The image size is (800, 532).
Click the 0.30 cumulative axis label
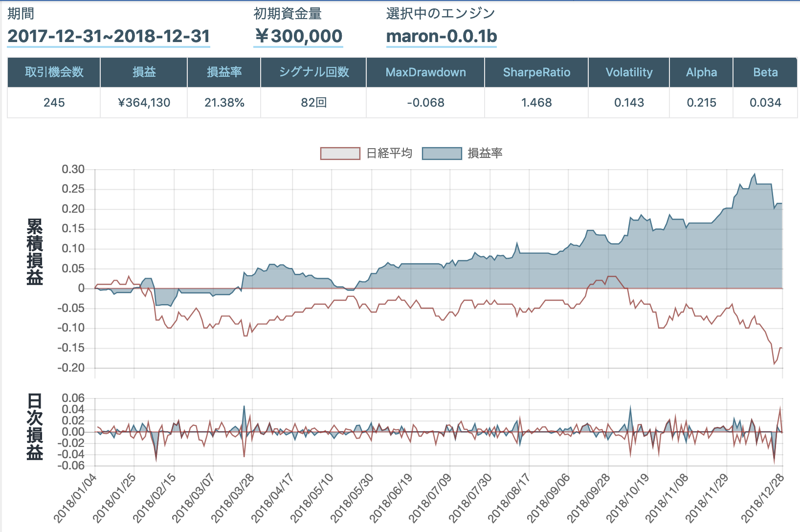73,170
